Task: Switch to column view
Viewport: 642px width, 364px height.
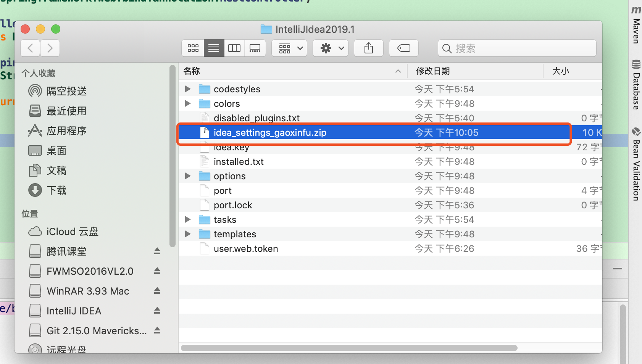Action: click(235, 48)
